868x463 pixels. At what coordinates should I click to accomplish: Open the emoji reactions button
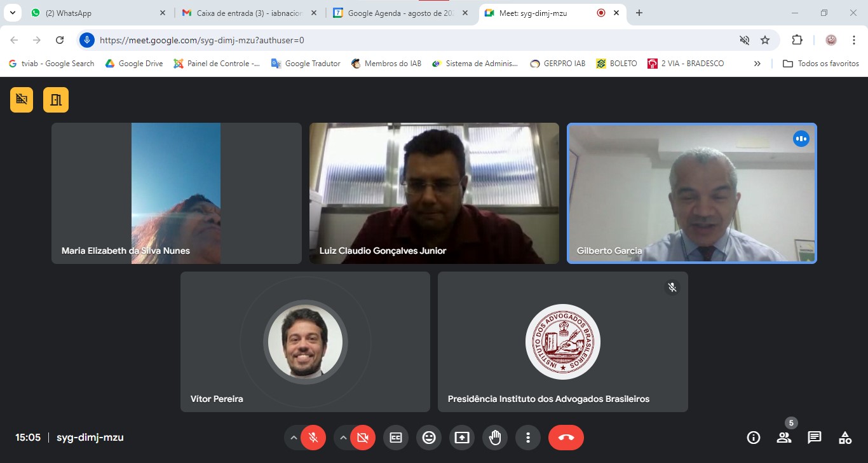point(429,438)
